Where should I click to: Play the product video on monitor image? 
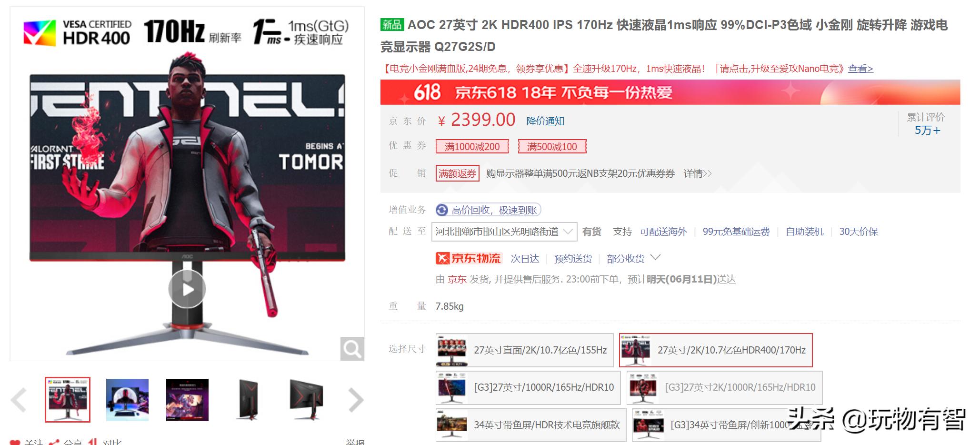187,289
